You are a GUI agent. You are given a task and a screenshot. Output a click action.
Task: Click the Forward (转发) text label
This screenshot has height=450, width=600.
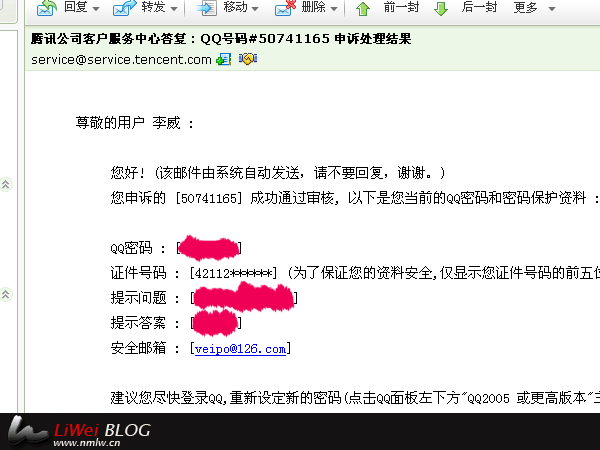tap(153, 7)
